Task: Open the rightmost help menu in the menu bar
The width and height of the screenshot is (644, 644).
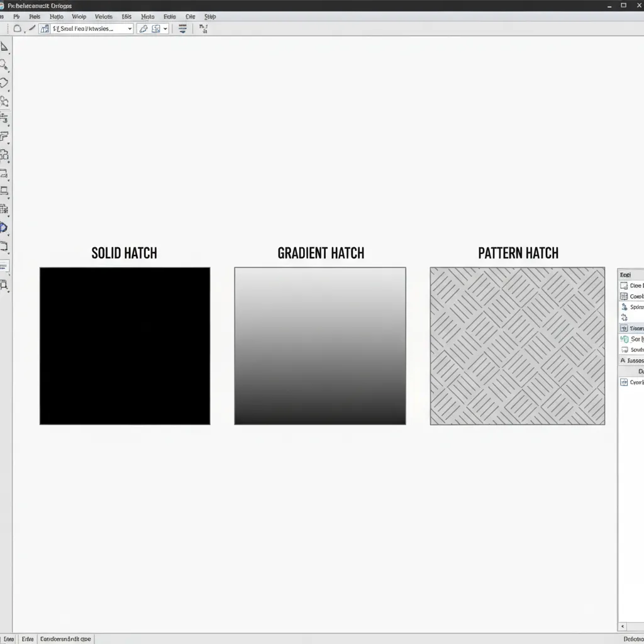Action: coord(209,16)
